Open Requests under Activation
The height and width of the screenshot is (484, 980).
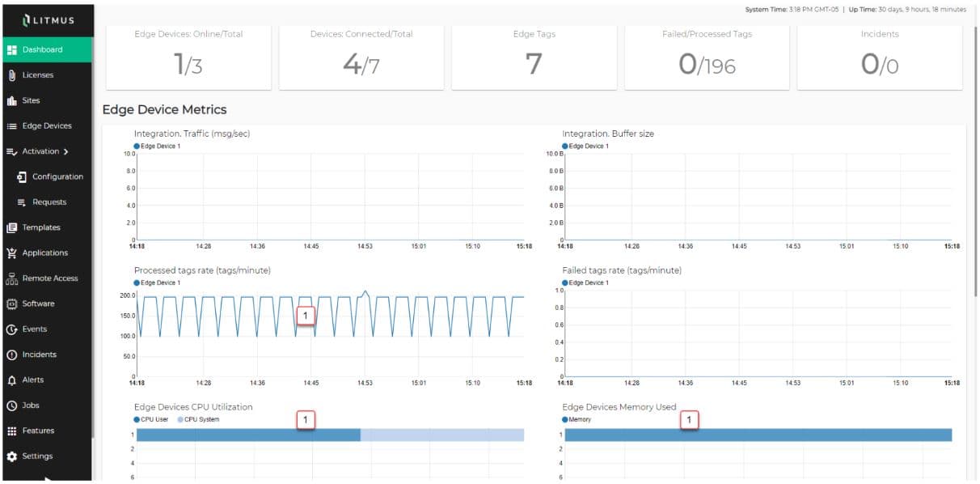click(49, 202)
